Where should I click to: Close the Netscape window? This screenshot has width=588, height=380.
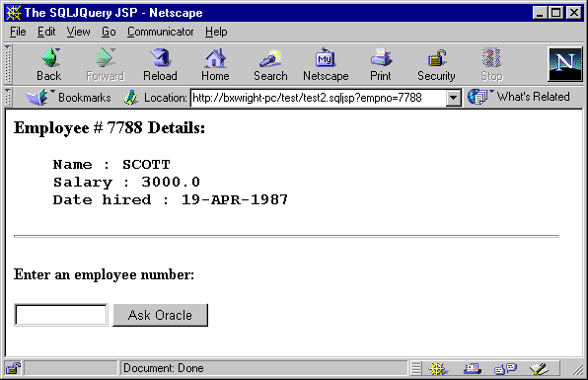pos(574,13)
